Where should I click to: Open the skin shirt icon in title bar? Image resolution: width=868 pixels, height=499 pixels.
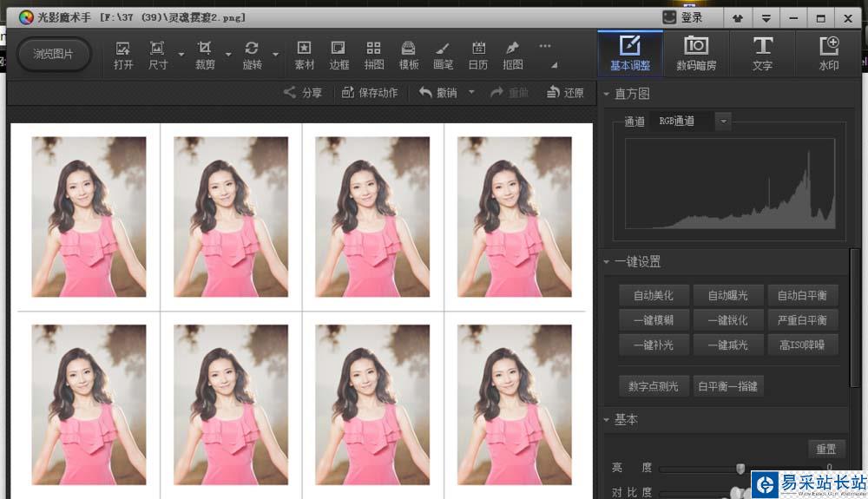pos(738,18)
